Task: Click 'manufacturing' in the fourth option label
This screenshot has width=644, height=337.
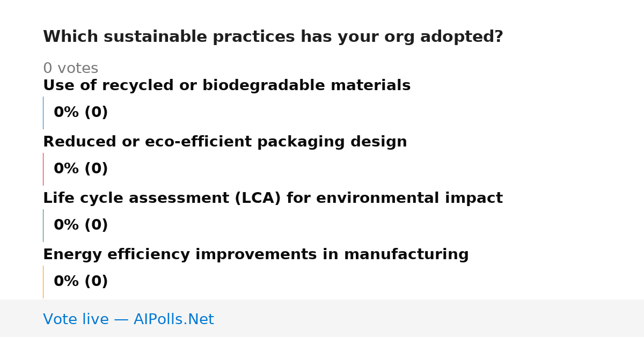Action: (406, 255)
